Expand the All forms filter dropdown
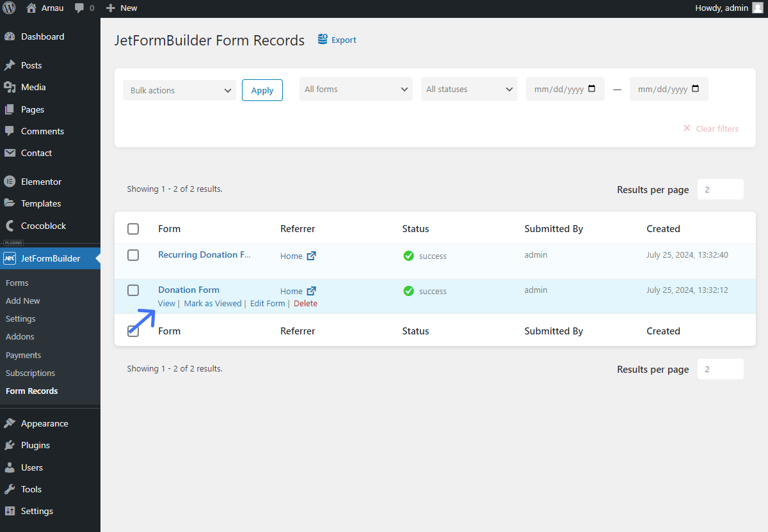The image size is (768, 532). (x=356, y=89)
